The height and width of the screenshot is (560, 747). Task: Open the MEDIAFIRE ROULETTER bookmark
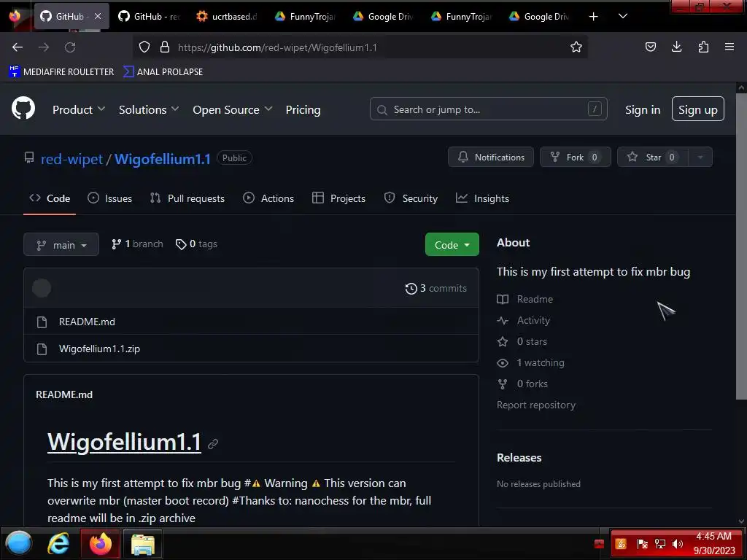pos(61,72)
